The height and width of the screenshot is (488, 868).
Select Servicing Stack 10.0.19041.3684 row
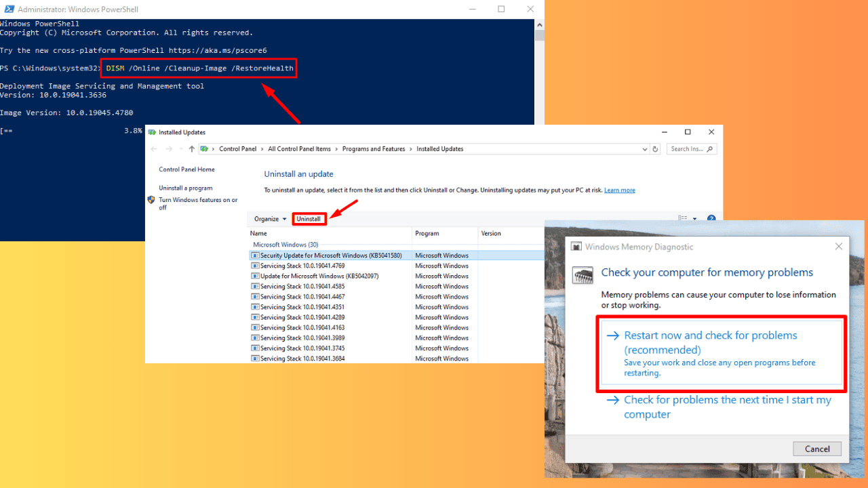397,359
